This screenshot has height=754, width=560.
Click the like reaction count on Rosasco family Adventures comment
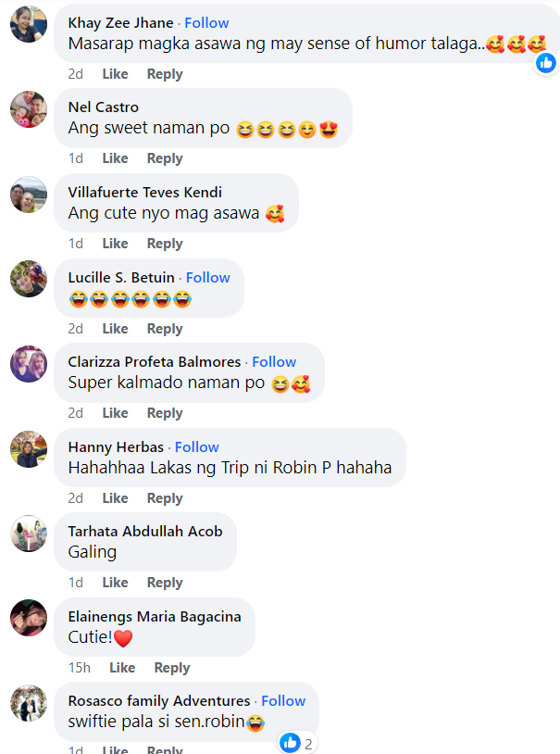298,744
